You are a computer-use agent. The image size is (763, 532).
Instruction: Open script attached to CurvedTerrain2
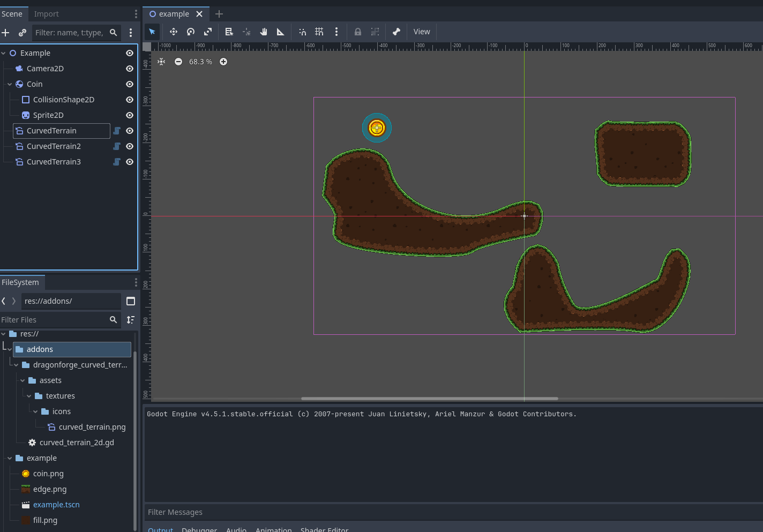117,146
